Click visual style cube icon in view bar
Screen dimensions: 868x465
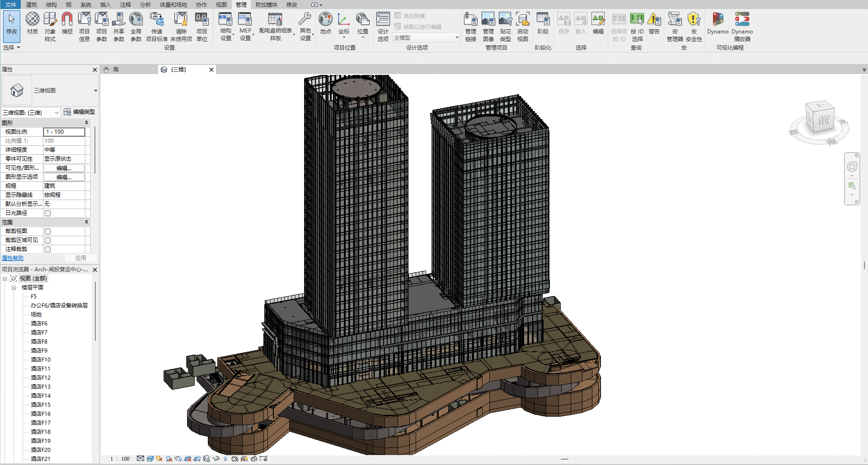pyautogui.click(x=150, y=459)
